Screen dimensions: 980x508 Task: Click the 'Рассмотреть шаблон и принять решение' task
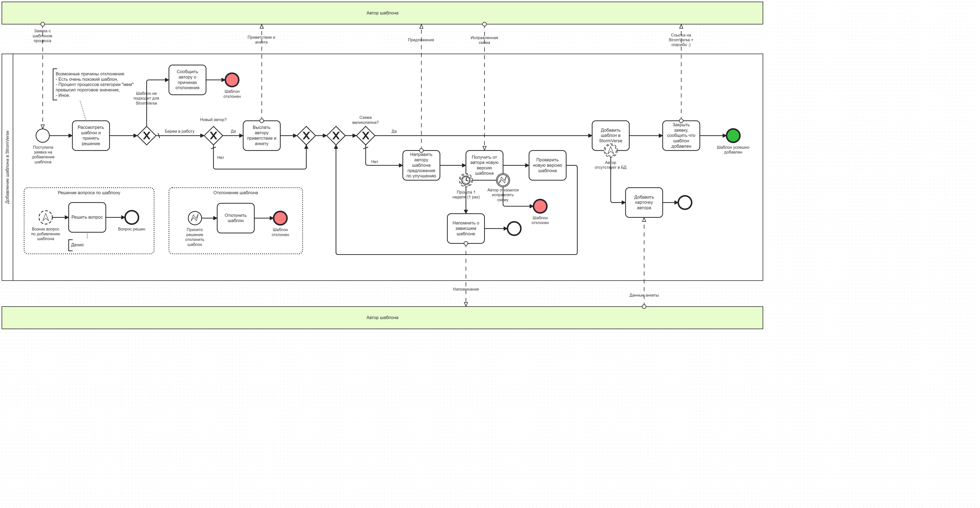pyautogui.click(x=91, y=136)
